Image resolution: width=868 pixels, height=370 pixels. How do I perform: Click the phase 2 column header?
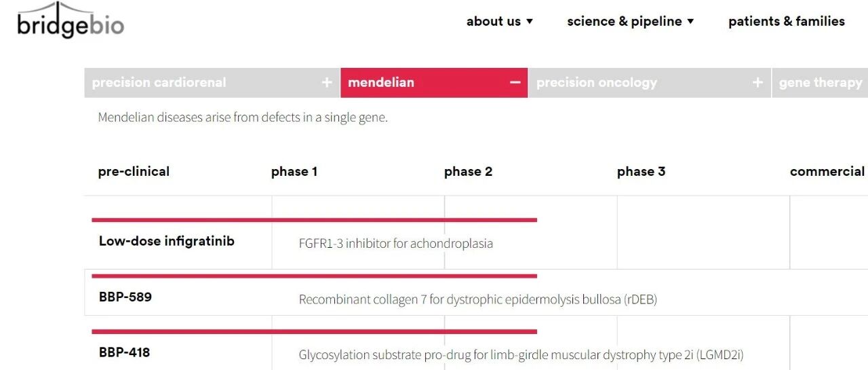(469, 172)
